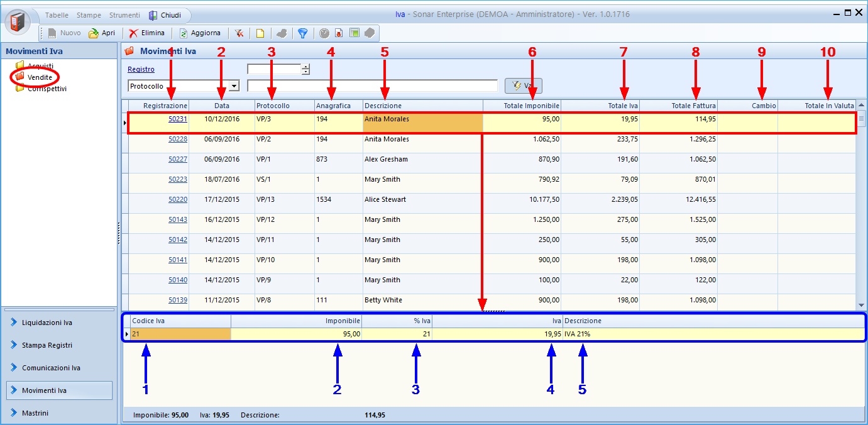Click the blue funnel filter icon

pos(303,33)
